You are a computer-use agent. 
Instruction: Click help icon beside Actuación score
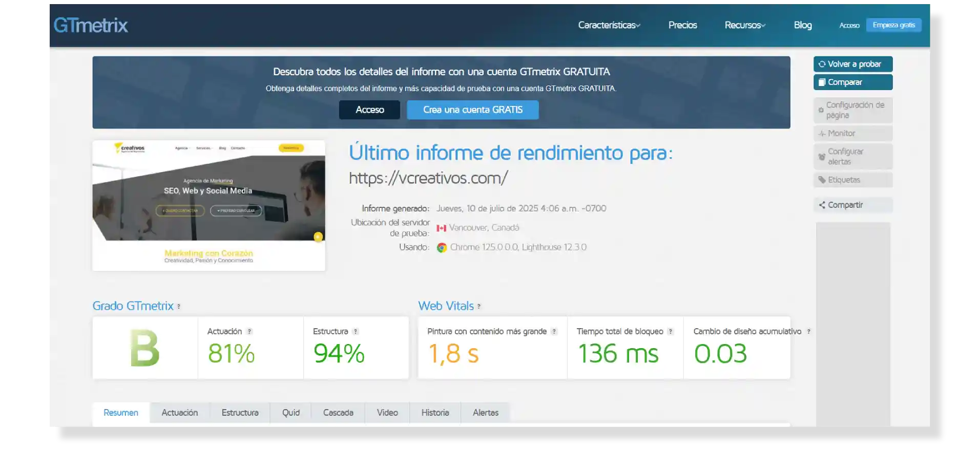point(249,332)
